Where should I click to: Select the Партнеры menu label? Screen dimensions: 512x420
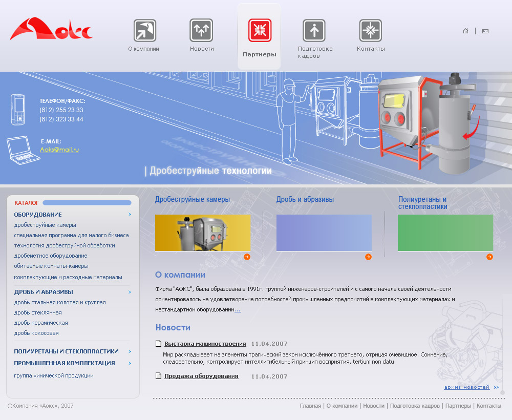260,54
